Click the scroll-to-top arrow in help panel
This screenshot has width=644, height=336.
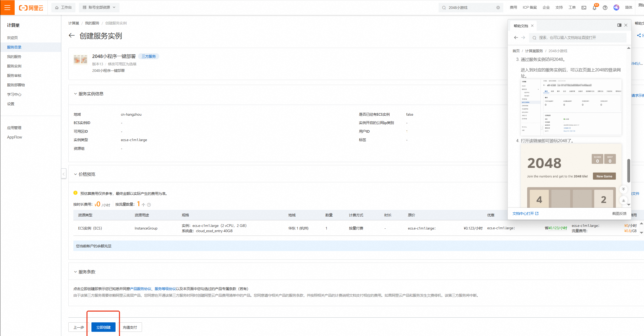tap(624, 189)
